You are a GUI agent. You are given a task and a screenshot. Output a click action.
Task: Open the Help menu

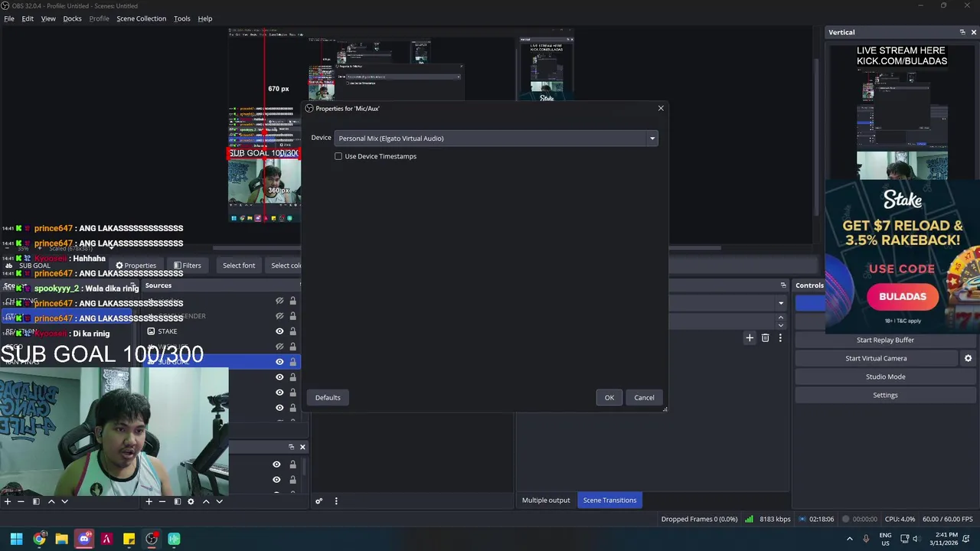205,18
